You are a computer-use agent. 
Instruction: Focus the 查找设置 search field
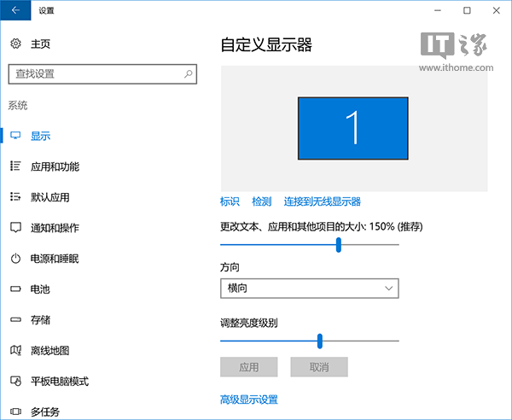pyautogui.click(x=102, y=74)
